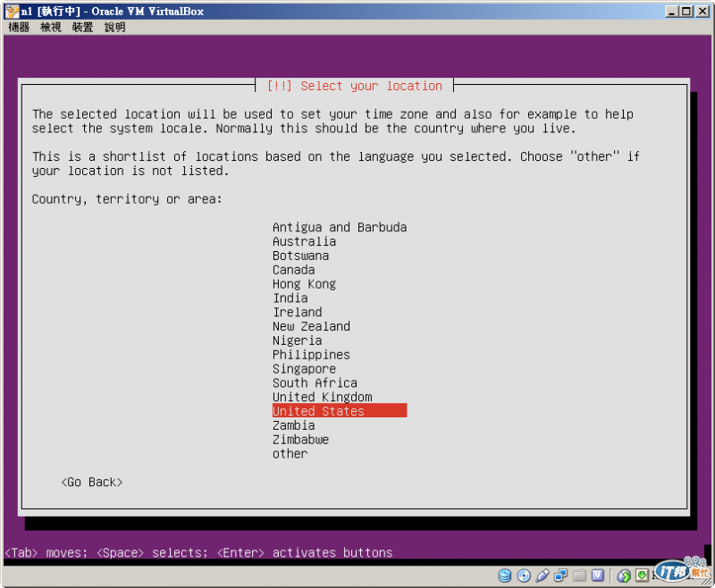
Task: Click the optical CD drive status icon
Action: (x=524, y=575)
